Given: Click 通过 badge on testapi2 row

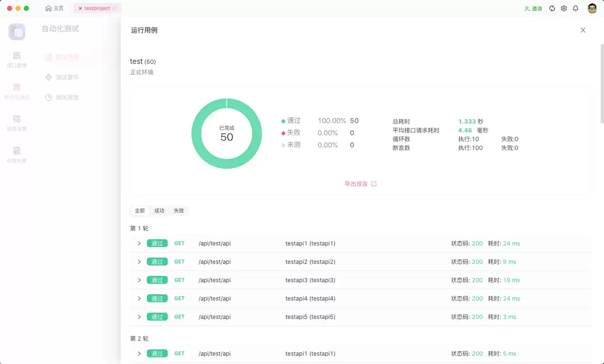Looking at the screenshot, I should (x=157, y=262).
